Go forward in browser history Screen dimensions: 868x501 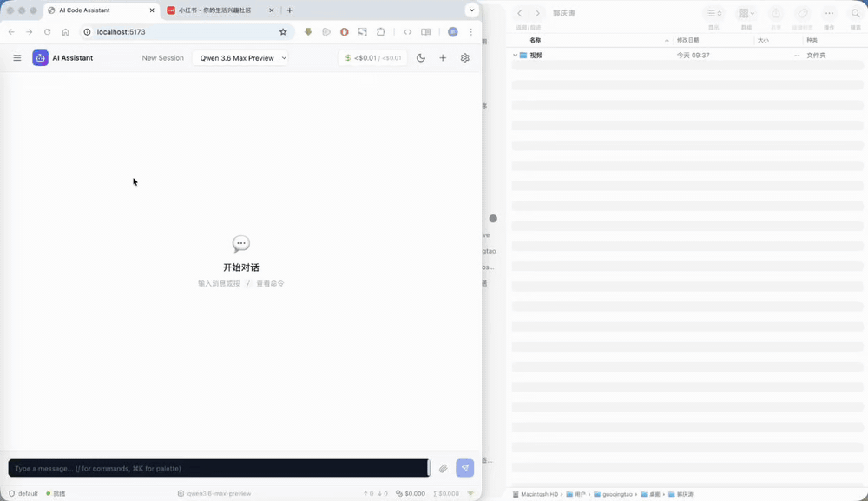click(x=30, y=32)
